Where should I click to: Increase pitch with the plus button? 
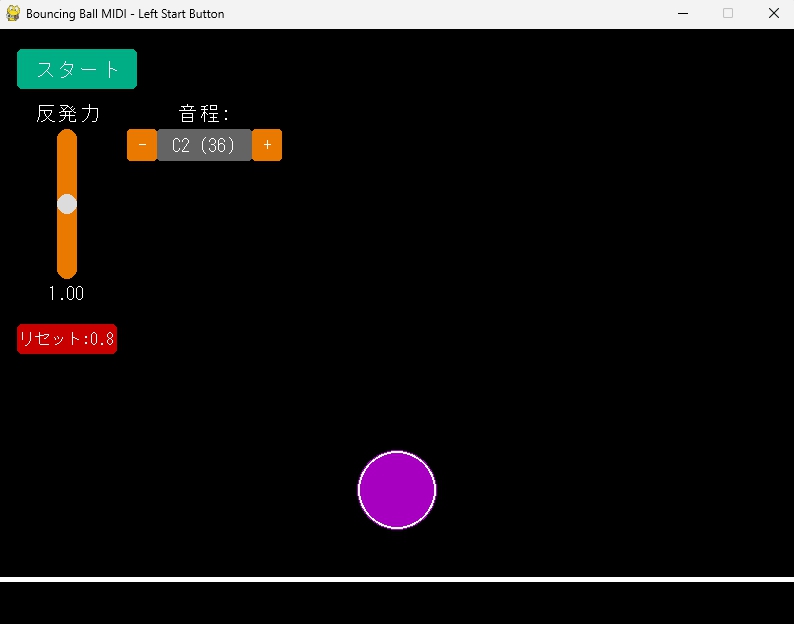pos(267,145)
